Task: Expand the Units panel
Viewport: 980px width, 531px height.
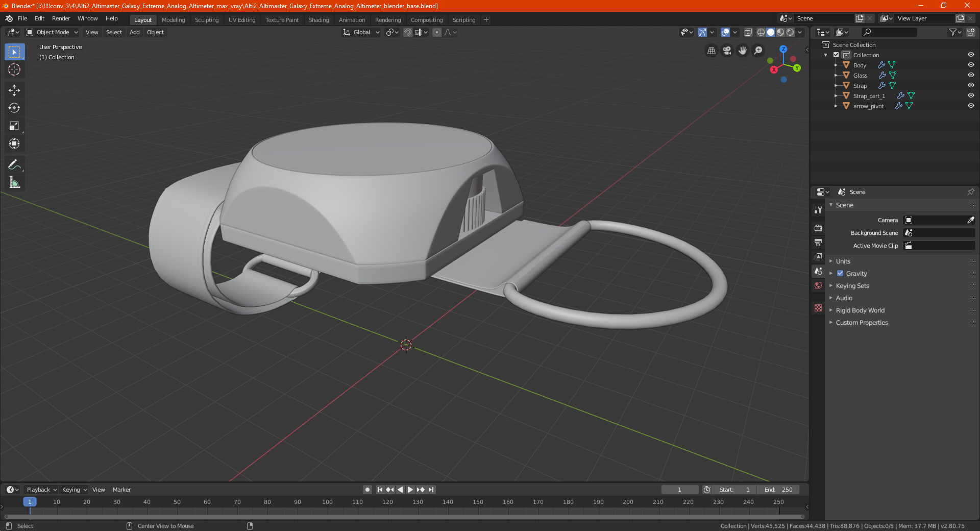Action: (843, 261)
